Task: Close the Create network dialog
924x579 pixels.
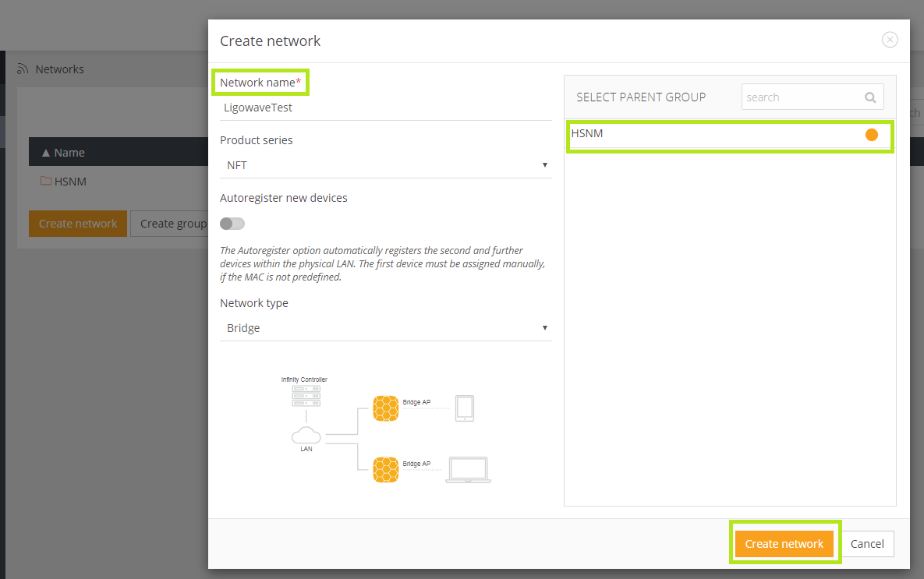Action: pos(890,40)
